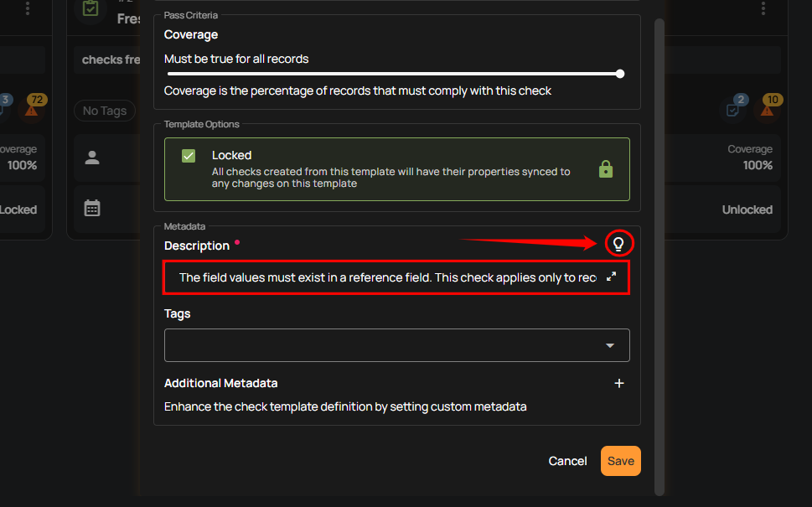Click the warning badge showing 10 anomalies

pos(771,106)
